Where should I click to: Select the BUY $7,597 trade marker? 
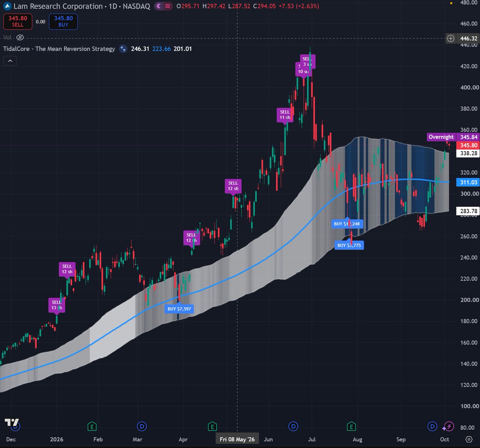(x=180, y=309)
